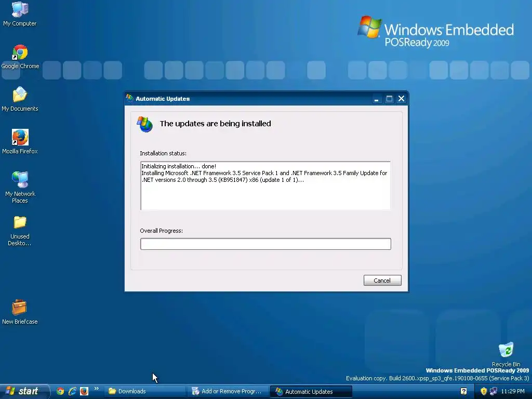
Task: Click the Automatic Updates taskbar button
Action: (311, 392)
